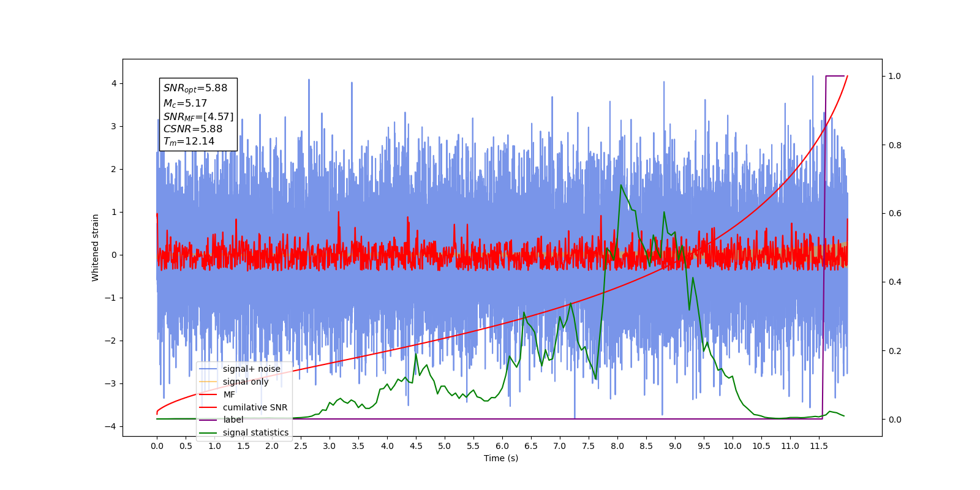
Task: Click the 3.5 tick on the time axis
Action: [x=358, y=446]
